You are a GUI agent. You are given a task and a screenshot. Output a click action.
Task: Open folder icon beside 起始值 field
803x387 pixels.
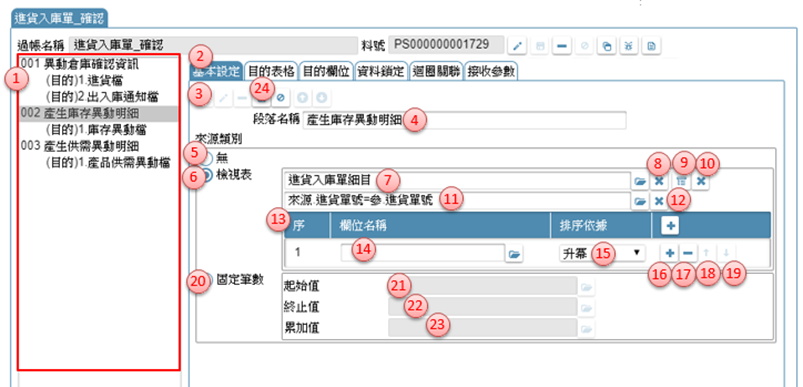[587, 287]
